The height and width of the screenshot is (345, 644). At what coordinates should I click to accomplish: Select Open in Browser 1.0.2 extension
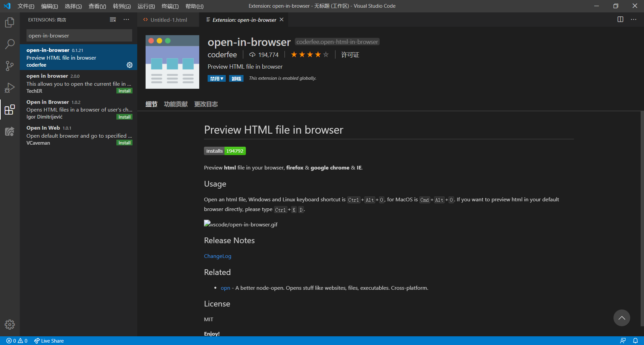pos(78,109)
